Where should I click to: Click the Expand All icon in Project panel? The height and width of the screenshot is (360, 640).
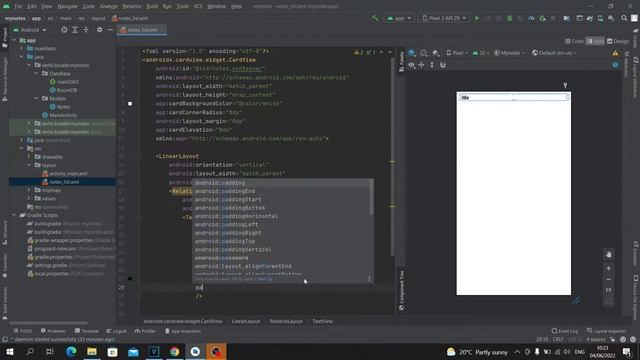tap(75, 30)
